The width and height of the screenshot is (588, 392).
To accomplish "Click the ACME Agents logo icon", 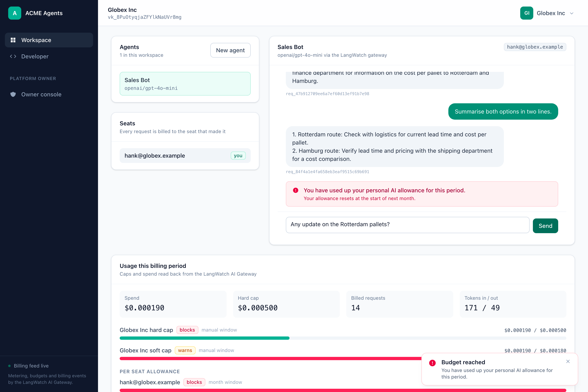I will (x=14, y=13).
